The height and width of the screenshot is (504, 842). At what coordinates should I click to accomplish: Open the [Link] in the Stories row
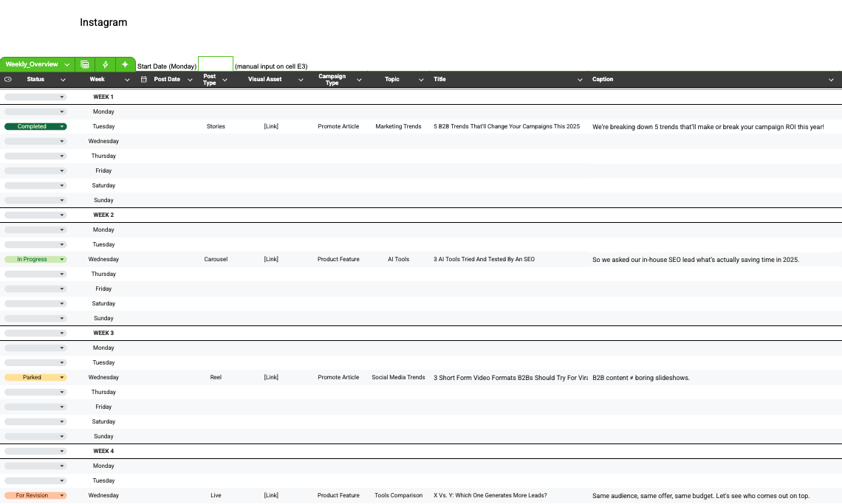[x=271, y=127]
